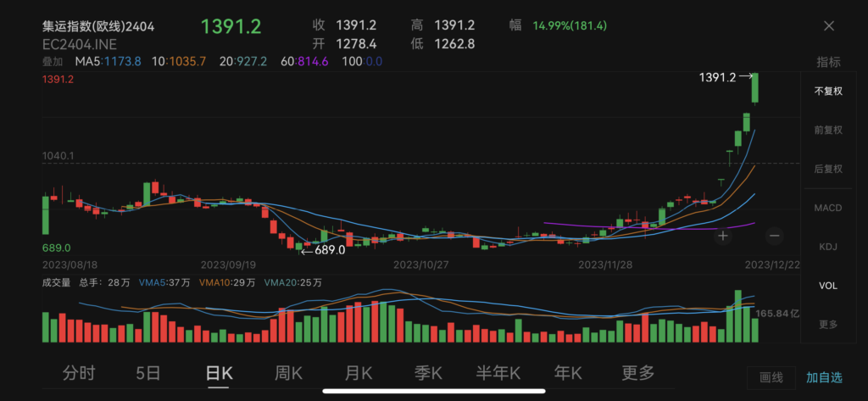
Task: Click the title 集运指数(欧线)2404
Action: tap(99, 26)
